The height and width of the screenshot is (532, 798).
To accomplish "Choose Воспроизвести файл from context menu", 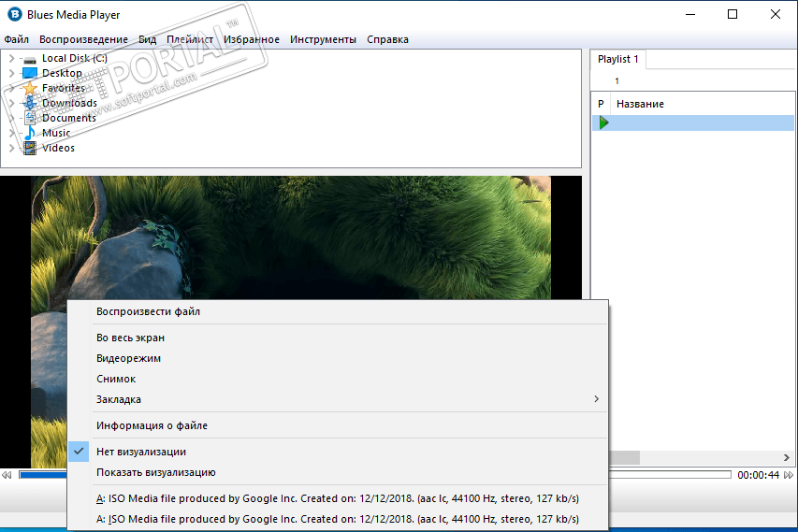I will [338, 311].
